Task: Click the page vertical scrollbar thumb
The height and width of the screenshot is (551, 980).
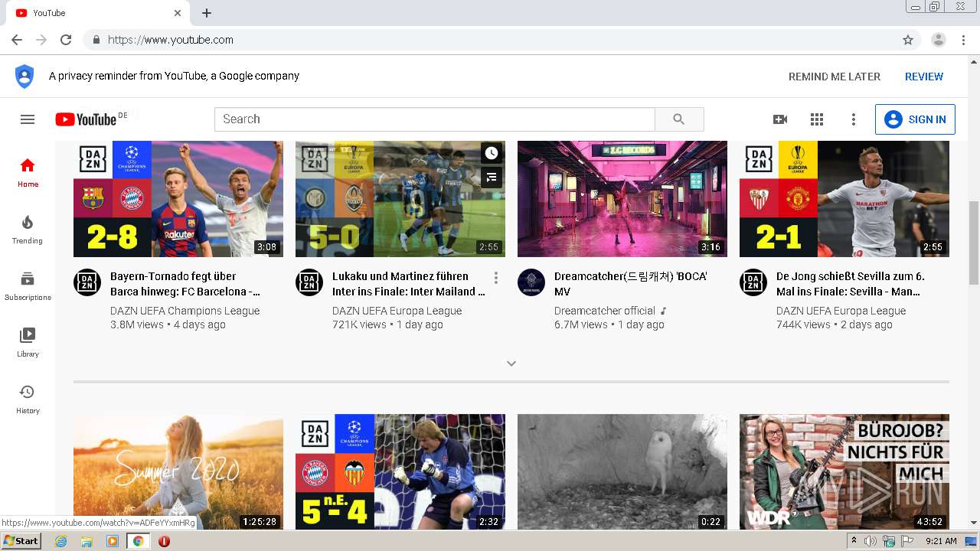Action: (x=974, y=242)
